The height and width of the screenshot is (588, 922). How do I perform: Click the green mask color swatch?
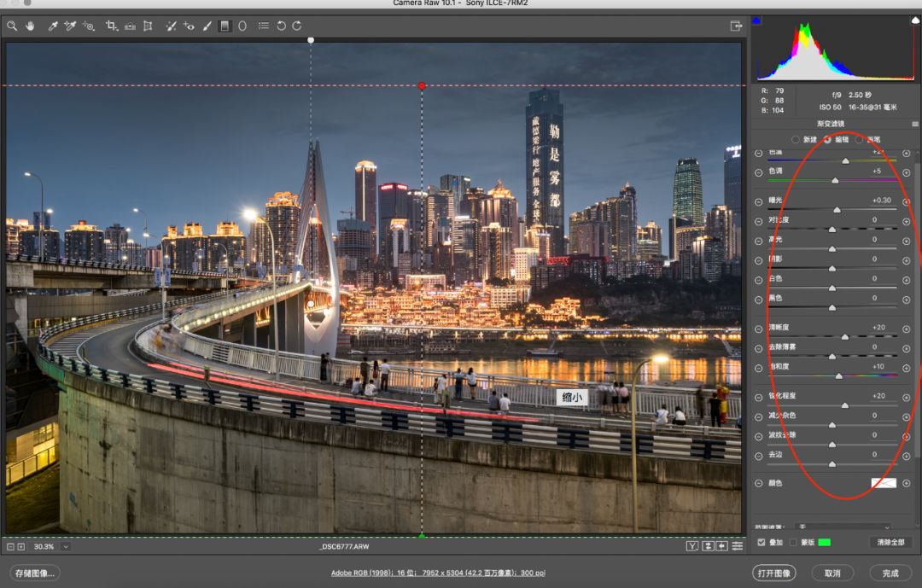[x=825, y=542]
